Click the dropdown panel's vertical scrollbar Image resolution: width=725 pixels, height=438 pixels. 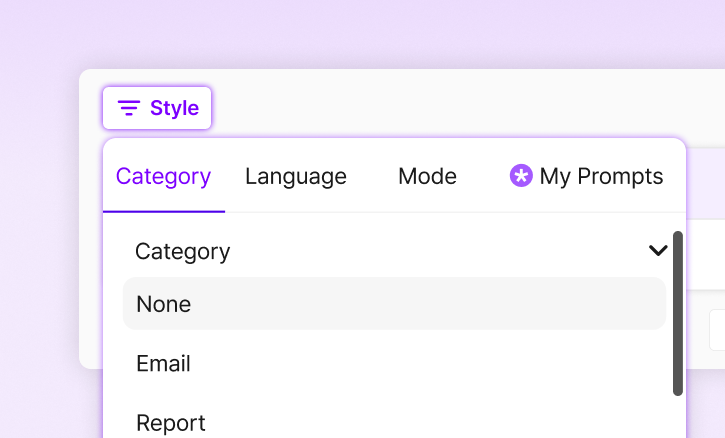coord(678,313)
